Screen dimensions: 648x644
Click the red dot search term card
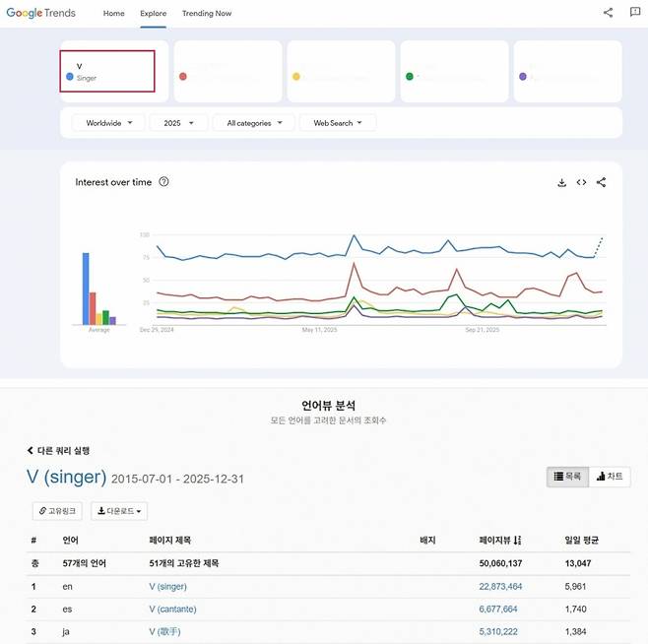pyautogui.click(x=228, y=71)
